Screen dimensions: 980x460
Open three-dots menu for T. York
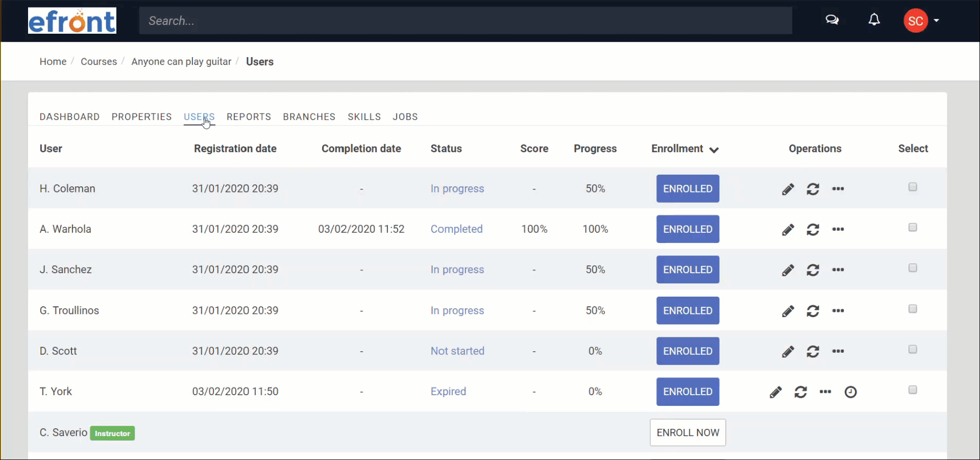click(826, 392)
